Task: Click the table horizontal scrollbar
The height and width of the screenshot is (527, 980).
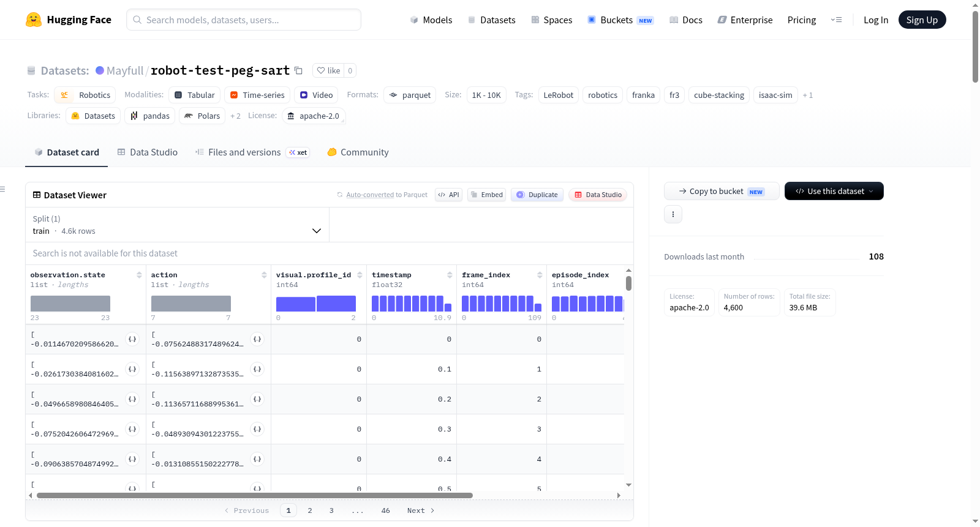Action: click(x=255, y=495)
